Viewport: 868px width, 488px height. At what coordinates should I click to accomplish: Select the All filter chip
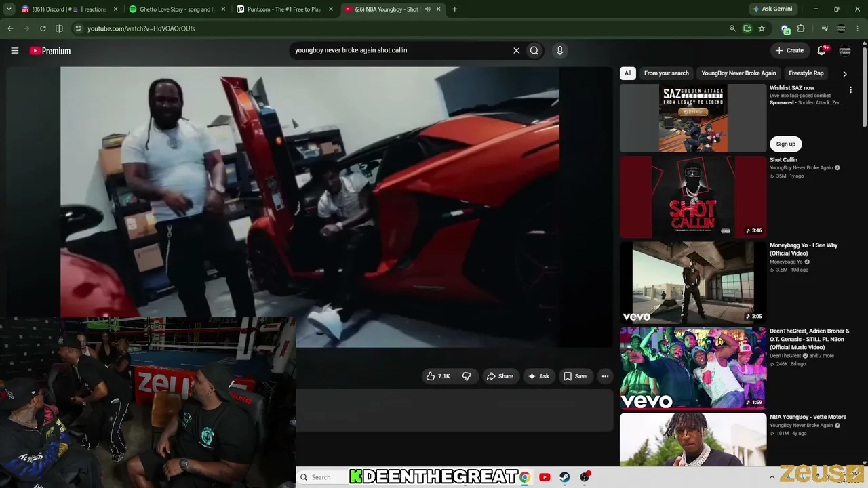pos(628,73)
